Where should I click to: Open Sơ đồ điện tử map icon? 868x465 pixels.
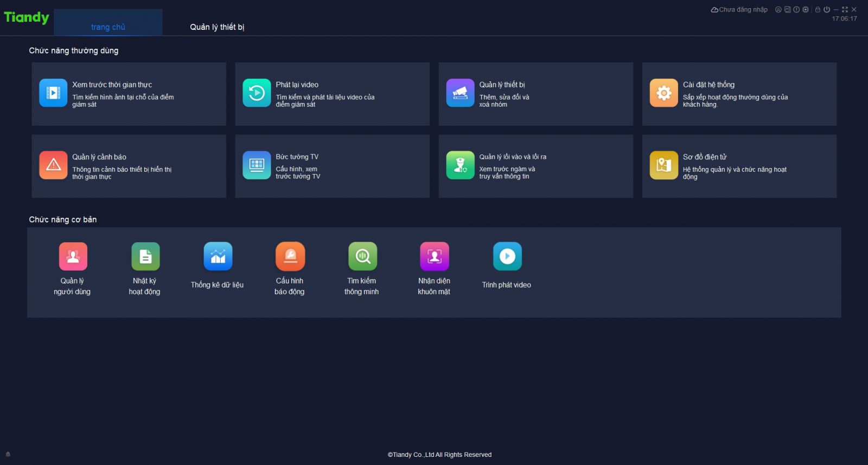[663, 165]
